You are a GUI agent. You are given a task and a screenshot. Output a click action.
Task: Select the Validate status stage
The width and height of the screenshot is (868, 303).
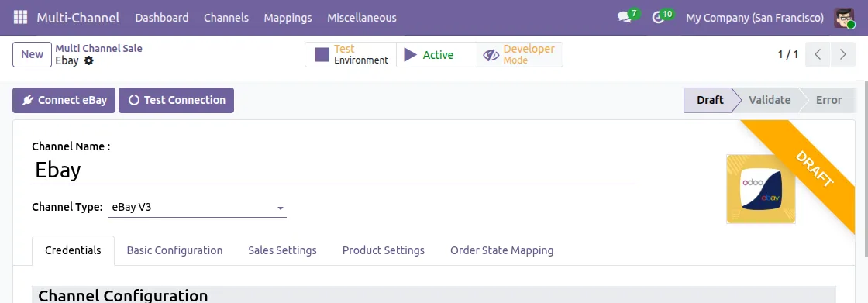coord(769,100)
